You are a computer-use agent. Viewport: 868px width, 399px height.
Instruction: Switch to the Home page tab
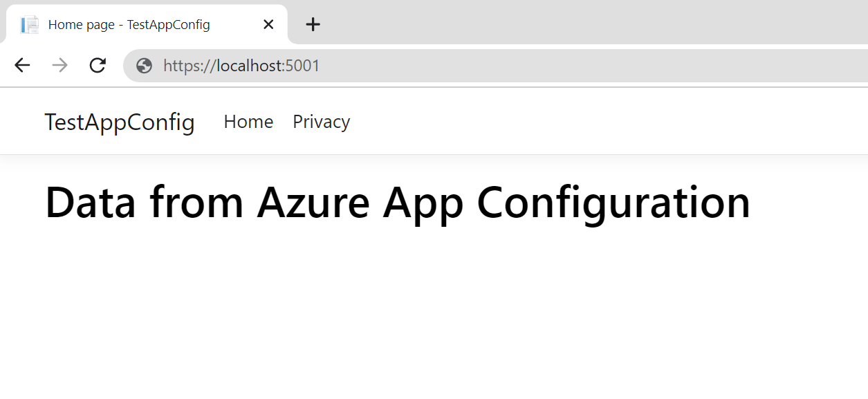[128, 24]
